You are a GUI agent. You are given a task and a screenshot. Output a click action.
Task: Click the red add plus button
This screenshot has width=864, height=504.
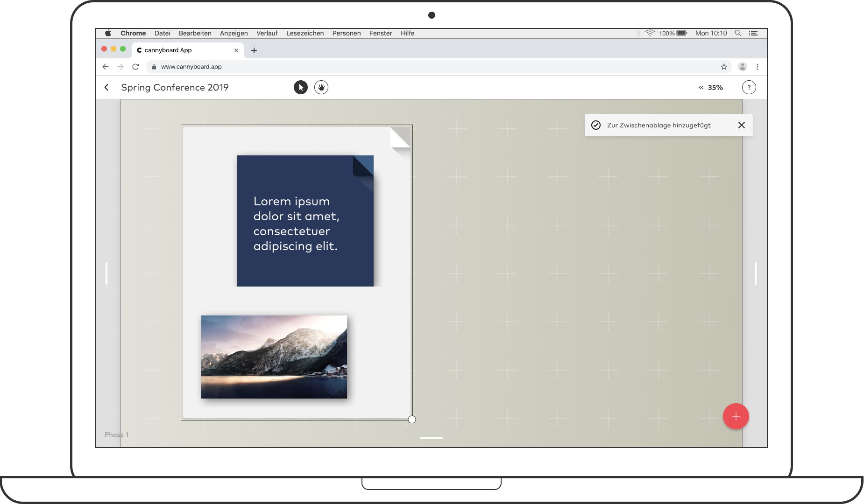(x=736, y=416)
